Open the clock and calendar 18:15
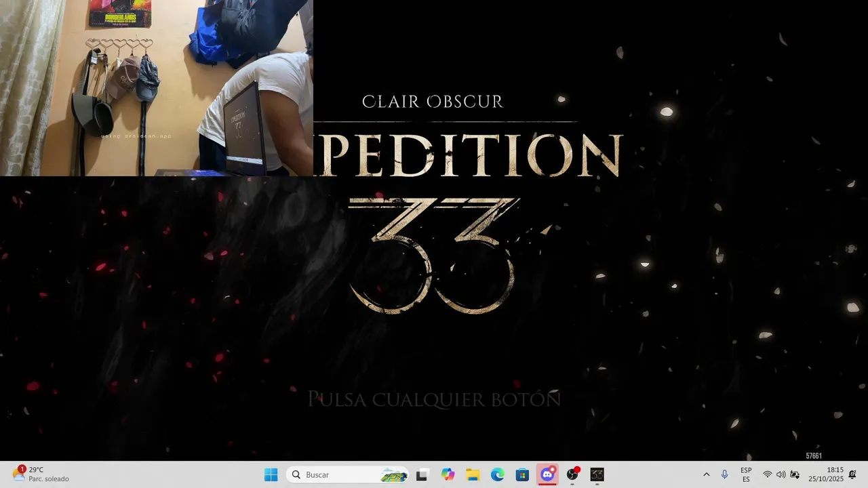The image size is (868, 488). coord(826,474)
